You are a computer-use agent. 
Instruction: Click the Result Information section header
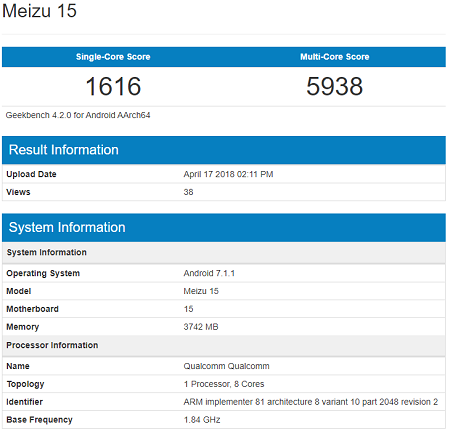point(224,150)
